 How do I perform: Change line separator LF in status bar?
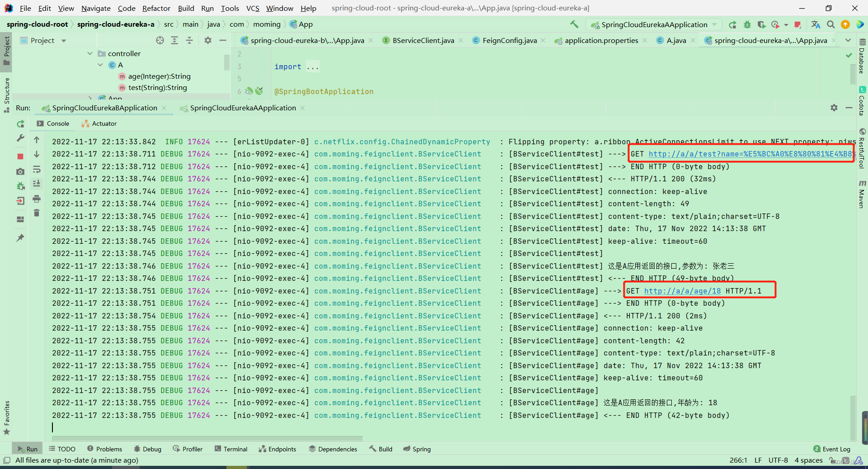758,460
